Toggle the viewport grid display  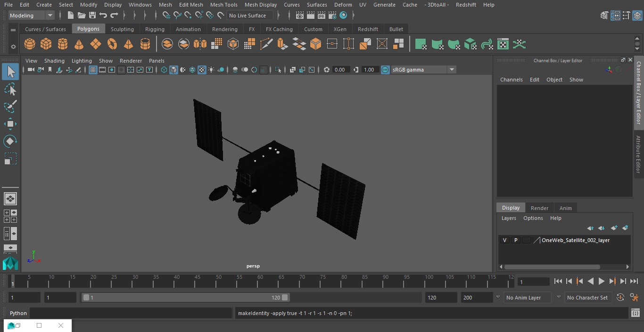[x=93, y=70]
